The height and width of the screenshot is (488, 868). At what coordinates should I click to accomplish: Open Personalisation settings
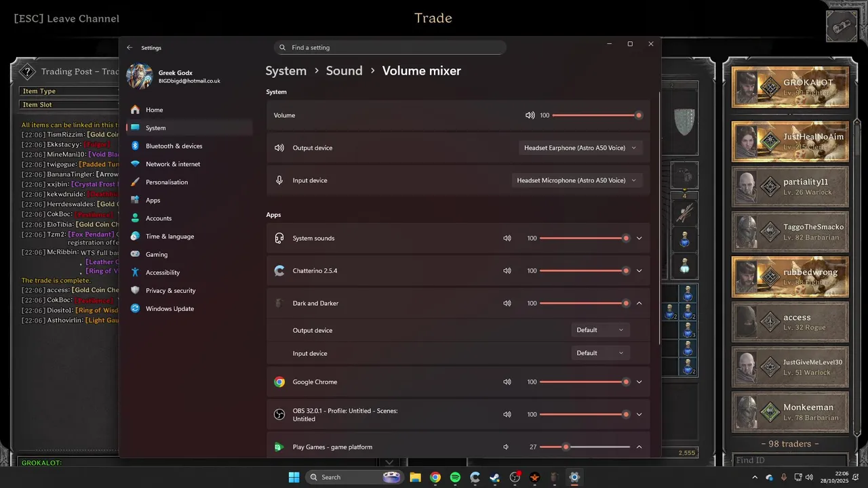click(x=189, y=182)
